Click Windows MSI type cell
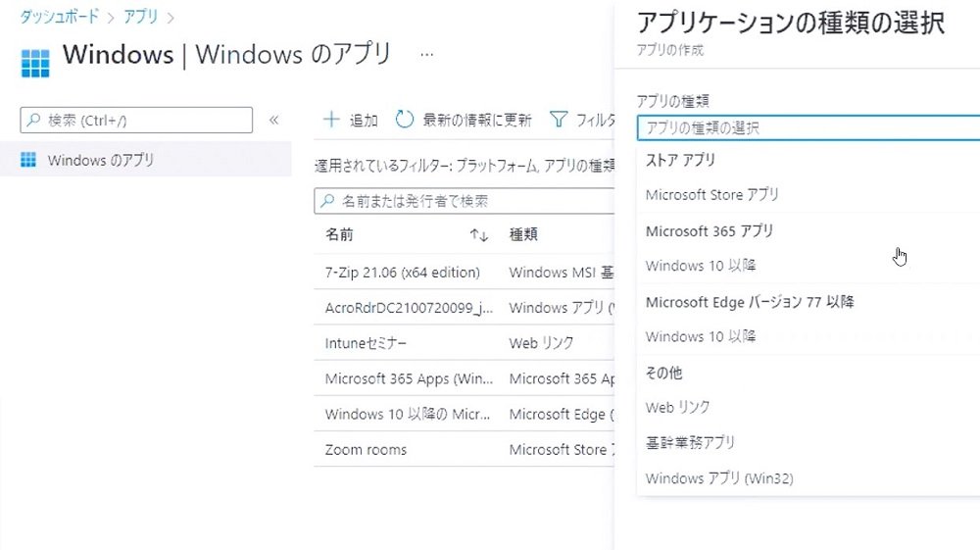Viewport: 980px width, 550px height. click(x=562, y=273)
